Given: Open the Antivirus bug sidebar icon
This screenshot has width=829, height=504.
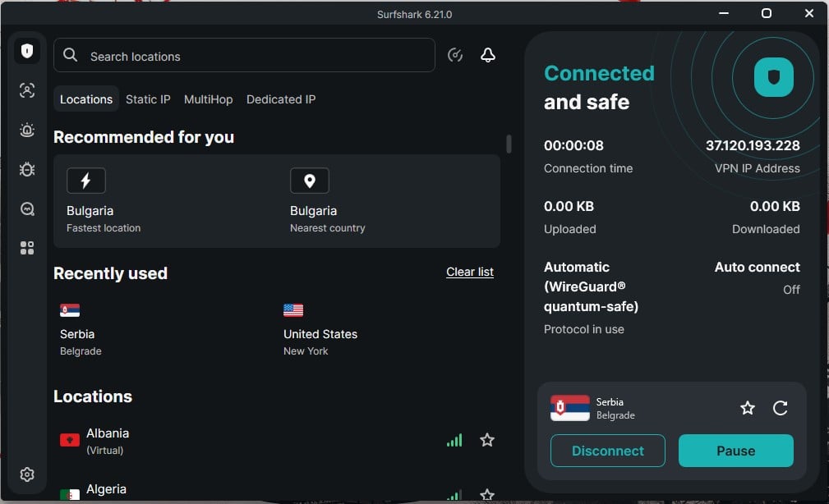Looking at the screenshot, I should click(x=27, y=169).
